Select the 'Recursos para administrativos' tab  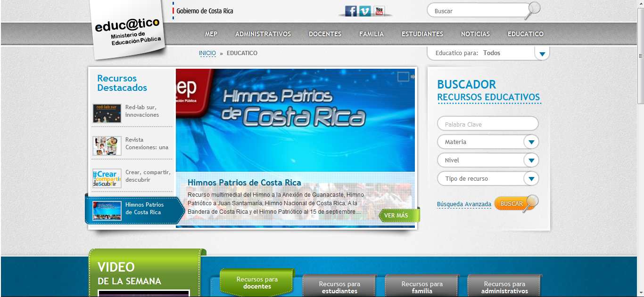pyautogui.click(x=504, y=286)
